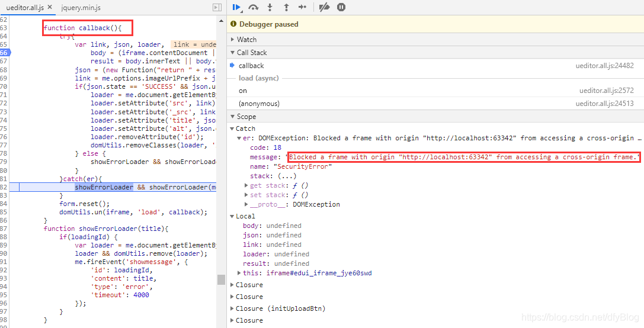Click '}catch(er){' code line

(80, 179)
